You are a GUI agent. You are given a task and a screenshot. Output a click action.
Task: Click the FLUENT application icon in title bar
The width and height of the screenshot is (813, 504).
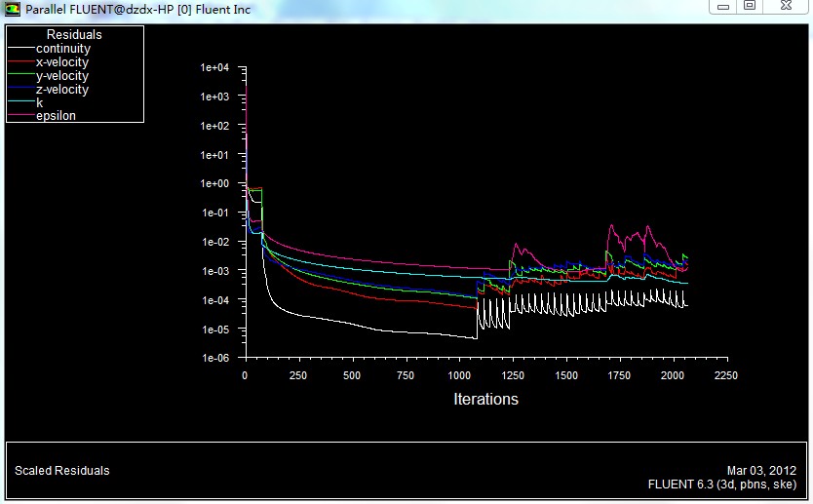tap(12, 9)
